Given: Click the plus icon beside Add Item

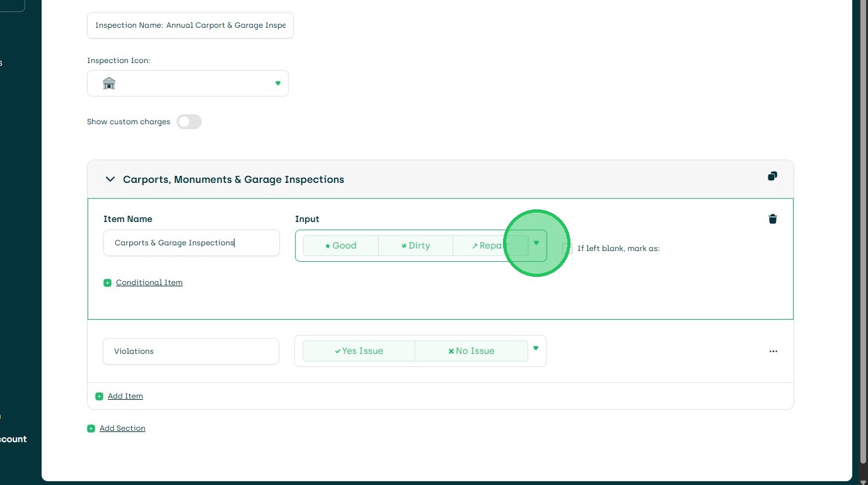Looking at the screenshot, I should point(99,397).
